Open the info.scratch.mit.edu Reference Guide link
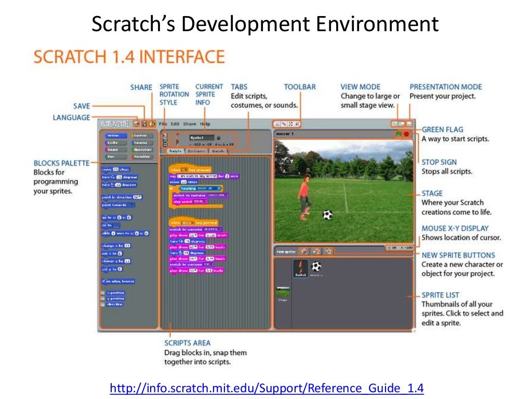The image size is (532, 399). click(x=267, y=388)
